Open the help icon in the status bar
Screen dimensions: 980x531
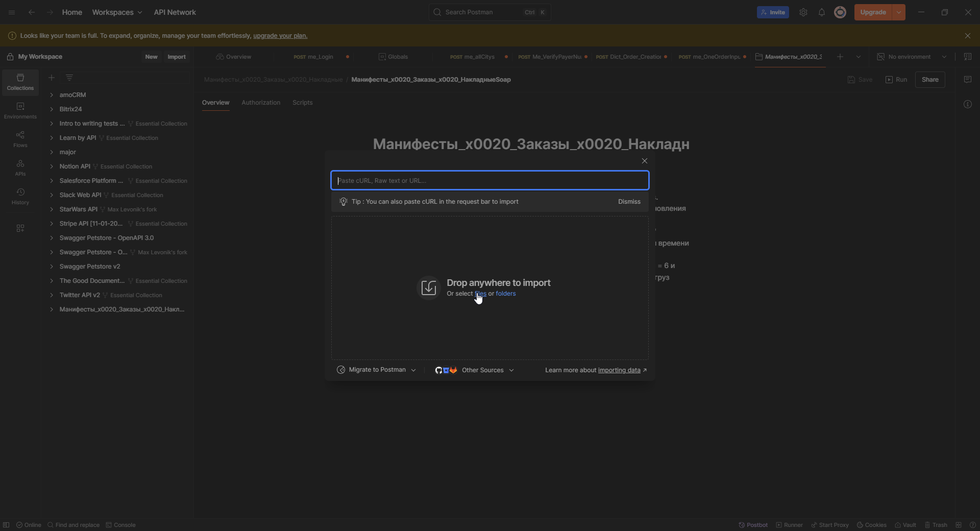(972, 525)
